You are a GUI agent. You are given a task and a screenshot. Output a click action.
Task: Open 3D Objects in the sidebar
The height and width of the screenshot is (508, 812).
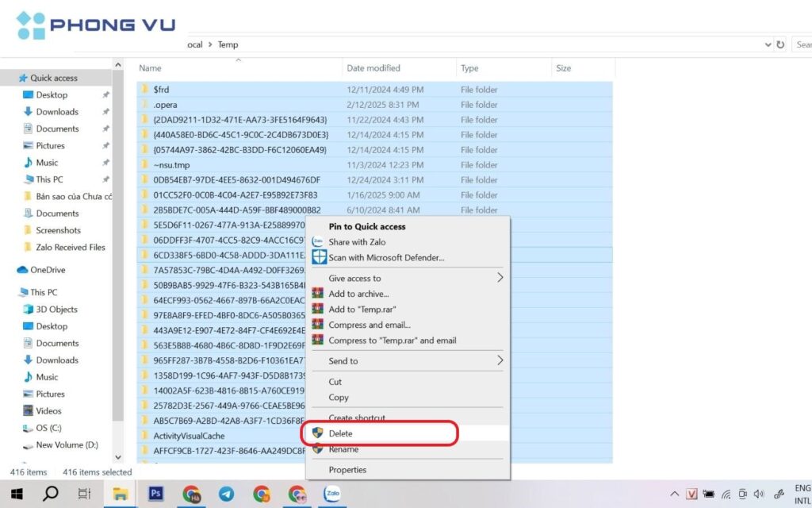click(x=56, y=310)
